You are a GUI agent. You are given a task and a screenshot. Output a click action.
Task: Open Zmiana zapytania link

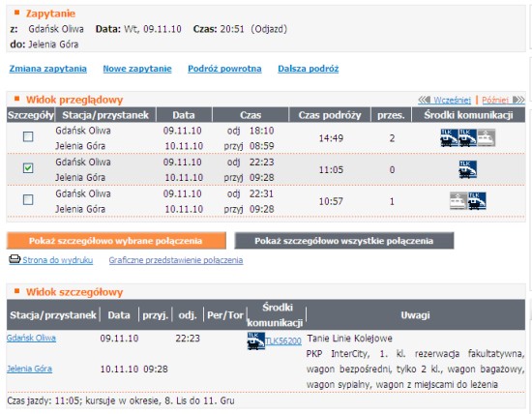(x=47, y=69)
